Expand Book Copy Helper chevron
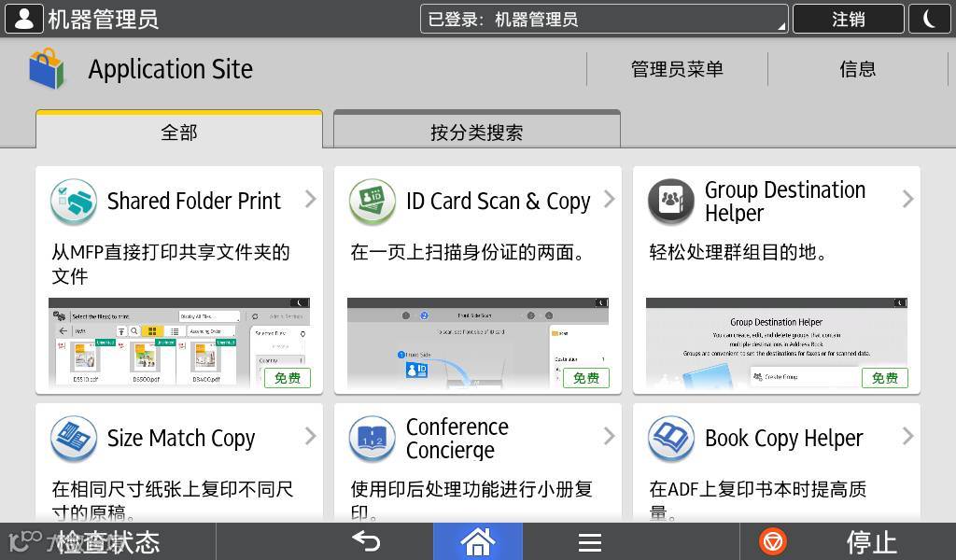 907,436
